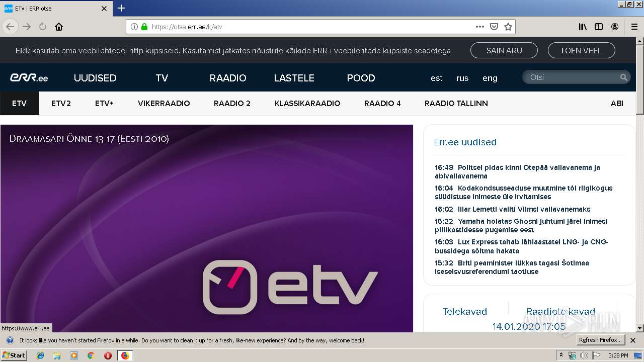Switch to Telekavad schedule tab

465,312
